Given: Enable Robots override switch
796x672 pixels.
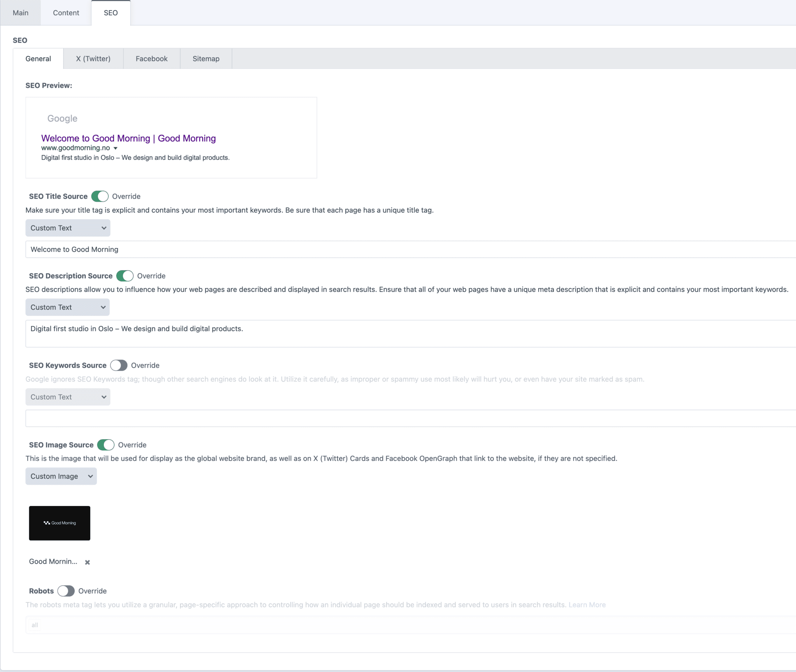Looking at the screenshot, I should pos(66,591).
